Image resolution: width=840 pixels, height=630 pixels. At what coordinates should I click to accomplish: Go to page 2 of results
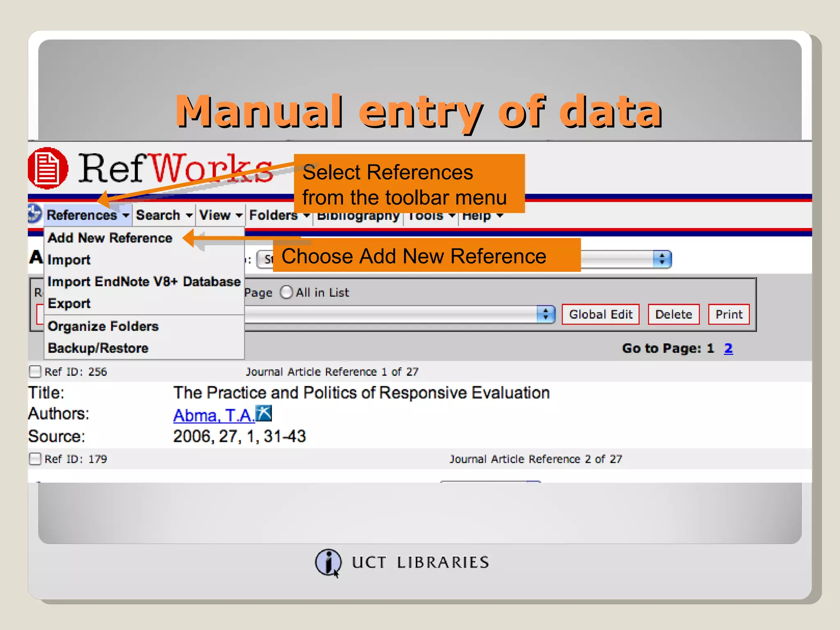pyautogui.click(x=728, y=348)
